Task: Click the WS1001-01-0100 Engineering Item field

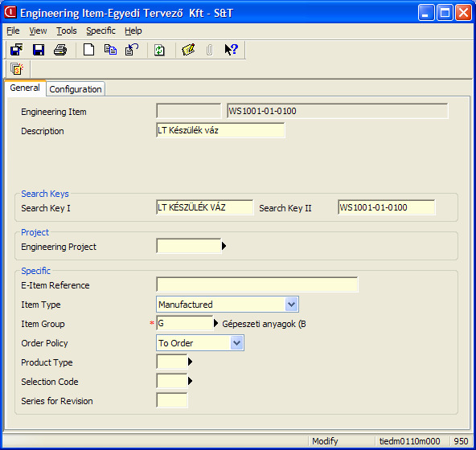Action: coord(337,111)
